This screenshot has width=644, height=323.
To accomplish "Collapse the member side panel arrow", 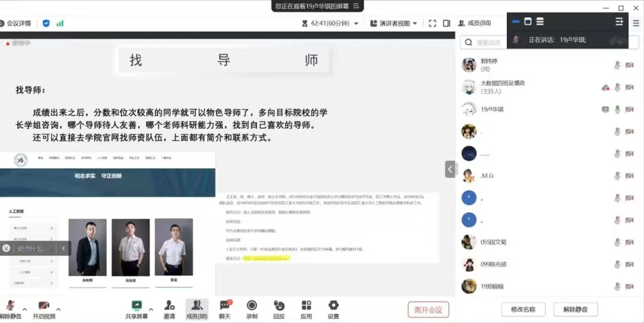I will [450, 169].
